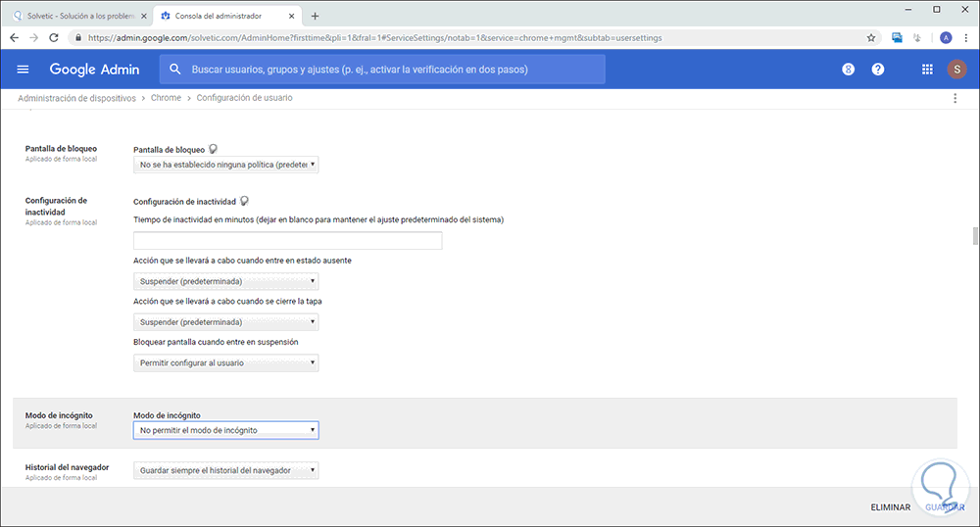Open the Historial del navegador dropdown

click(226, 471)
